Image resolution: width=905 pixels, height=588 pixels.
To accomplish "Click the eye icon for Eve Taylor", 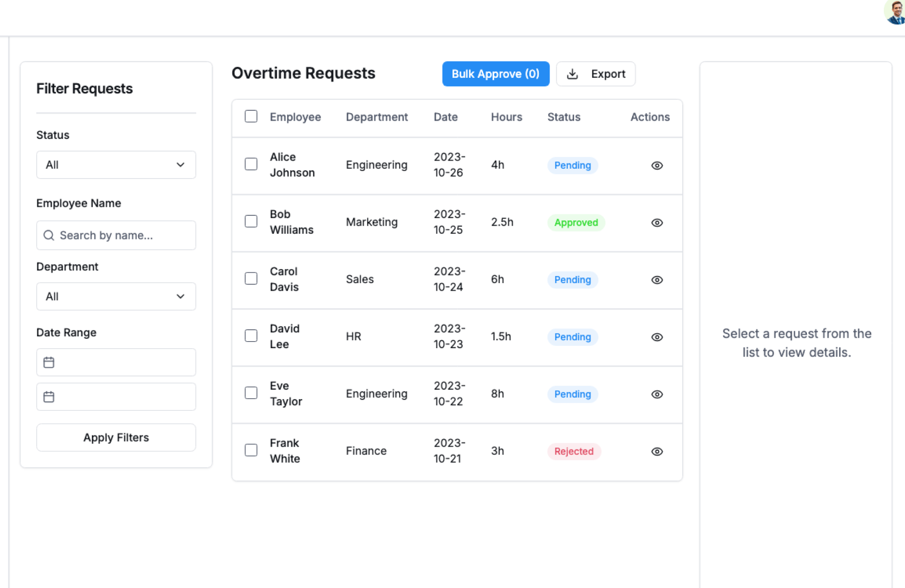I will coord(657,394).
